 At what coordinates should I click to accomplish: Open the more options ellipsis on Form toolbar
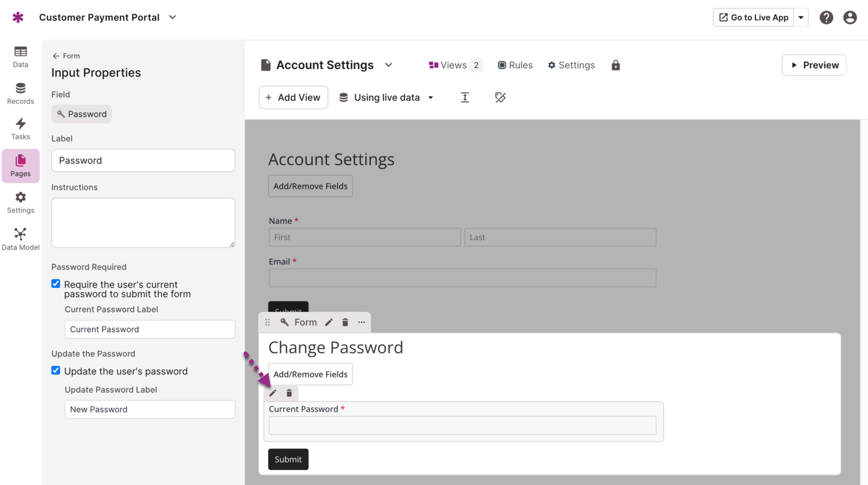(x=362, y=322)
